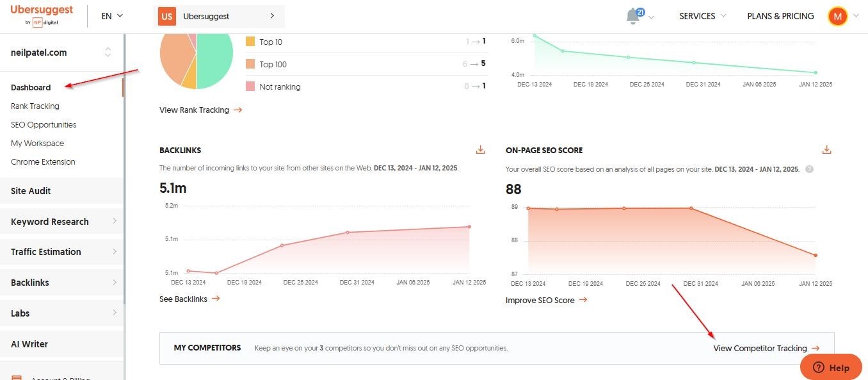Open the EN language dropdown
The image size is (868, 380).
(x=112, y=16)
